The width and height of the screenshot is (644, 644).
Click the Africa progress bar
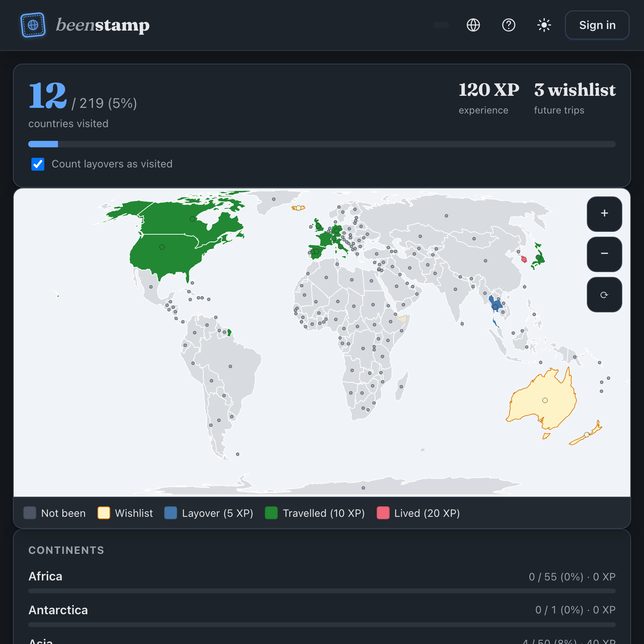coord(322,591)
